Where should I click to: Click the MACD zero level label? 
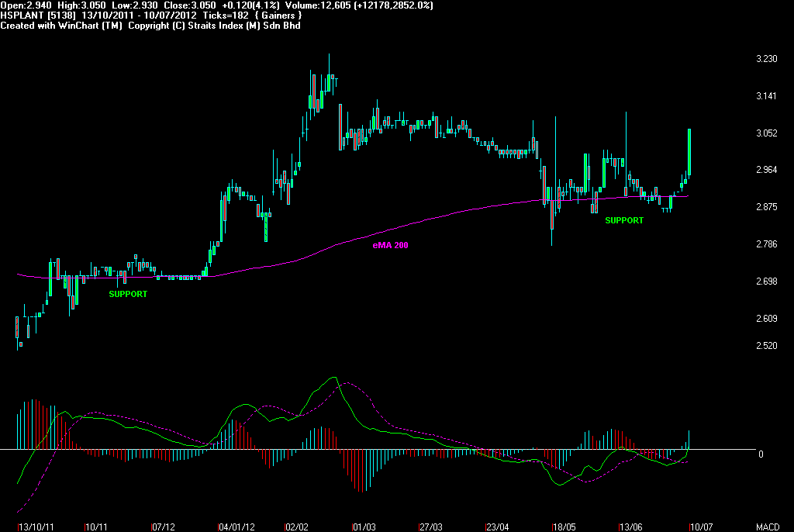point(761,454)
